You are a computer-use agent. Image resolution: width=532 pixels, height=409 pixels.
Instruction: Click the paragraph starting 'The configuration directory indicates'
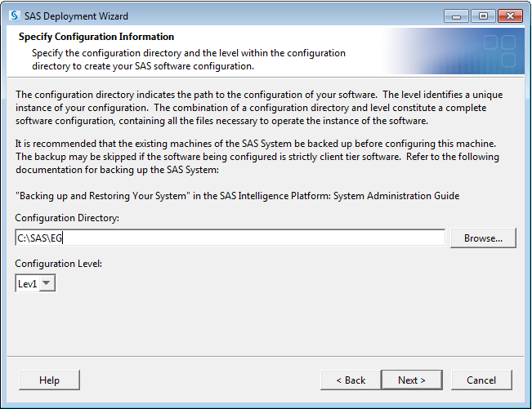(259, 108)
